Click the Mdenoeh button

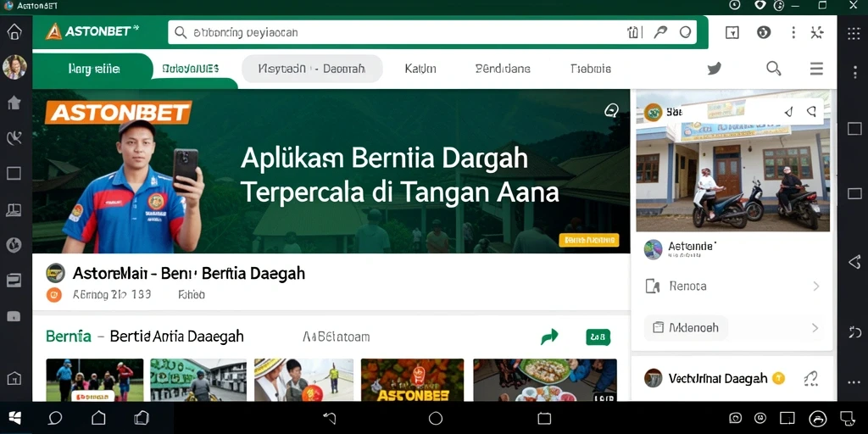[x=686, y=328]
